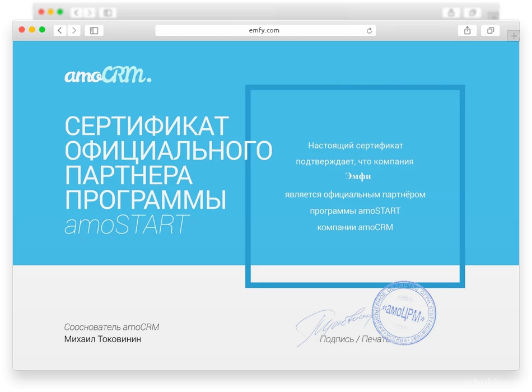Minimize front window with yellow button
The width and height of the screenshot is (532, 392).
[32, 30]
